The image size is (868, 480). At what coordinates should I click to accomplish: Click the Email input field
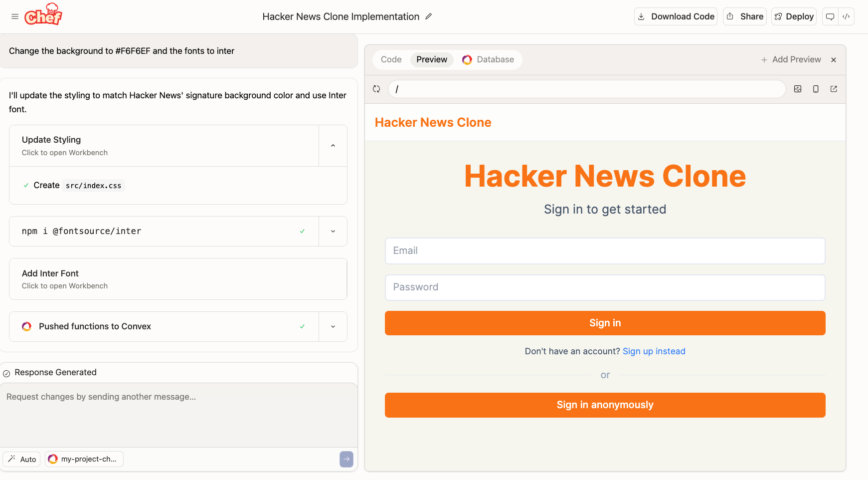click(605, 250)
